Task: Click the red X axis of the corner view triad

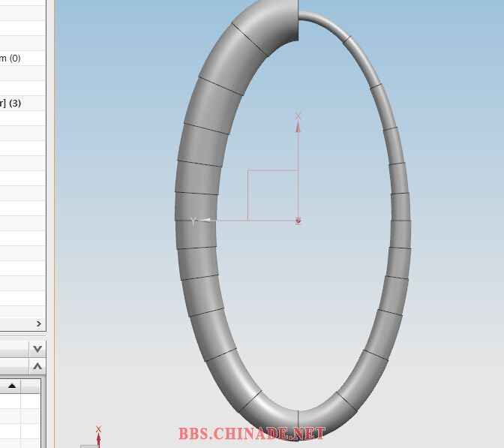Action: tap(98, 439)
